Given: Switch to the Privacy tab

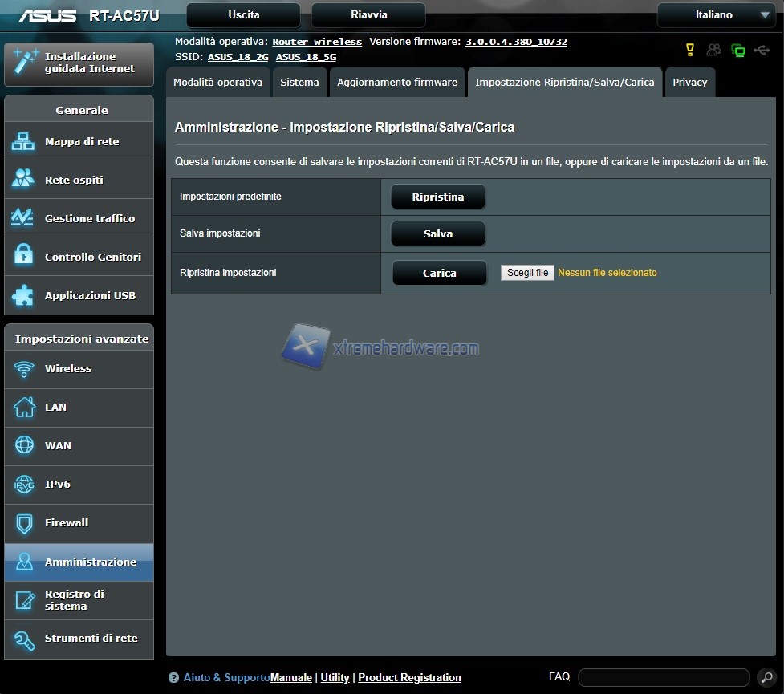Looking at the screenshot, I should (x=689, y=83).
